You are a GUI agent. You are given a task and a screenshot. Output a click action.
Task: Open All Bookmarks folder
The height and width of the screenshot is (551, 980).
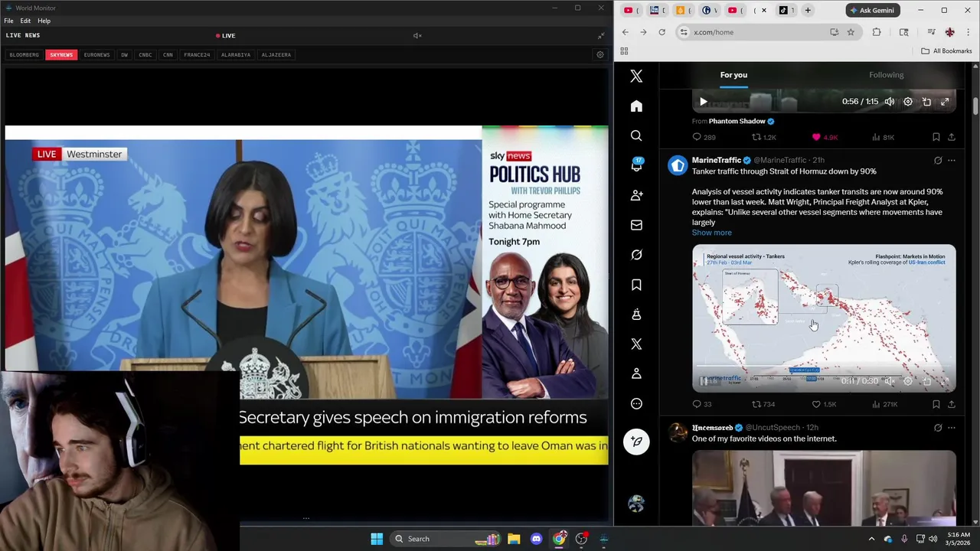click(x=946, y=51)
